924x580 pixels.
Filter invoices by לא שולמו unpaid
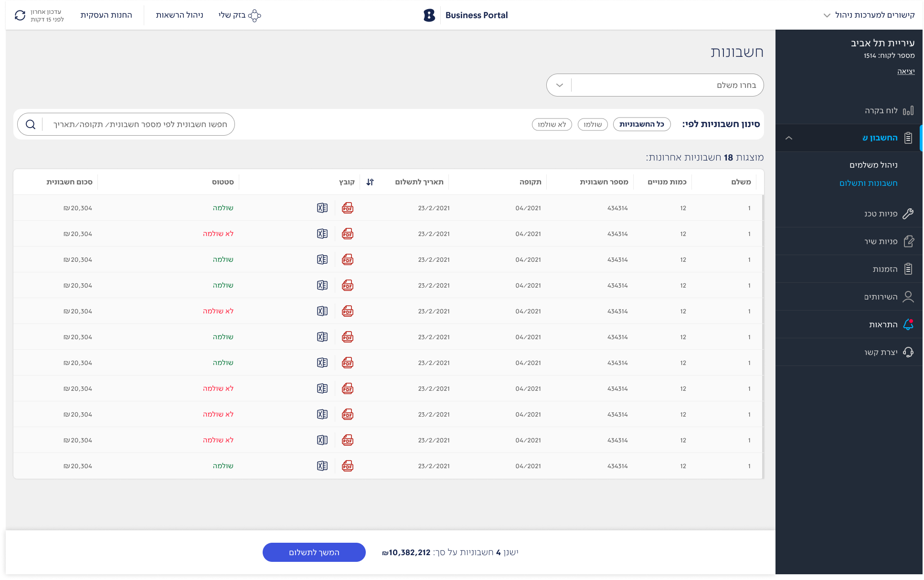pyautogui.click(x=552, y=124)
